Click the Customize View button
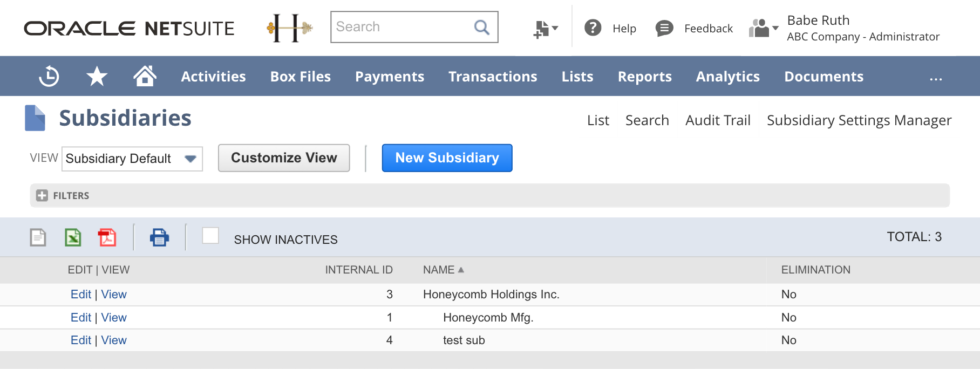Screen dimensions: 980x369 [x=284, y=158]
